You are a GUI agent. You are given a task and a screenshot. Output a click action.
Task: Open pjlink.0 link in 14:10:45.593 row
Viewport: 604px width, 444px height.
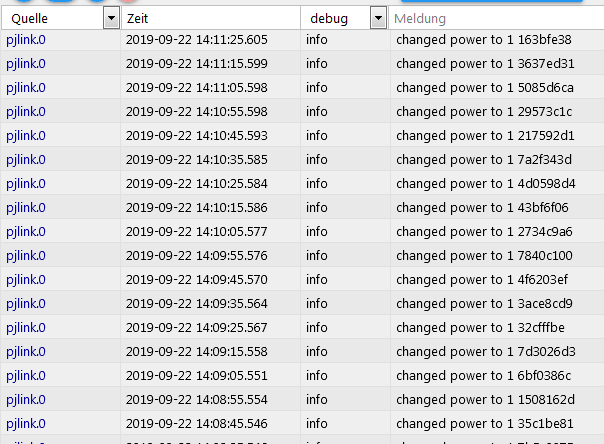click(26, 136)
